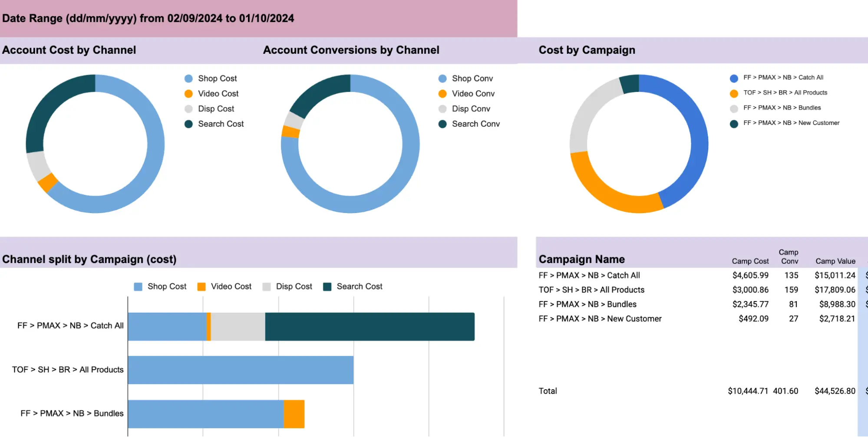This screenshot has height=437, width=868.
Task: Click the blue dot for FF > PMAX > NB > Catch All legend
Action: click(x=734, y=79)
